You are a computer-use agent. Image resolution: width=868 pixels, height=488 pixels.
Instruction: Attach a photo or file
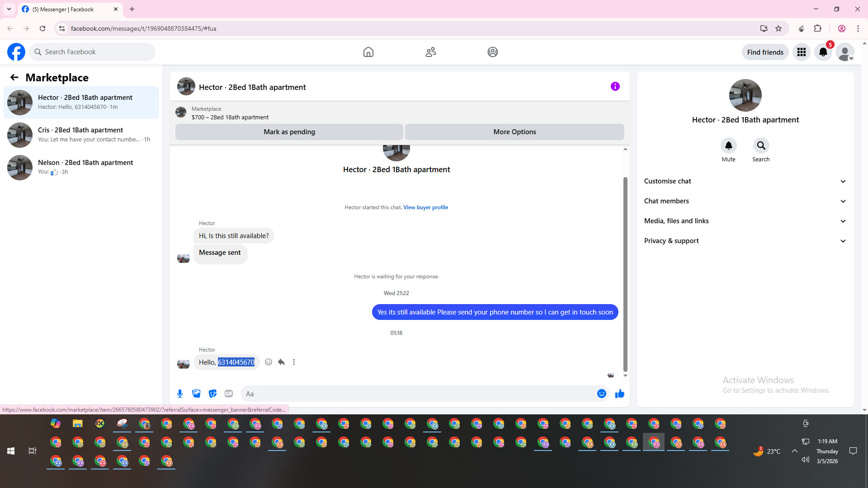196,394
